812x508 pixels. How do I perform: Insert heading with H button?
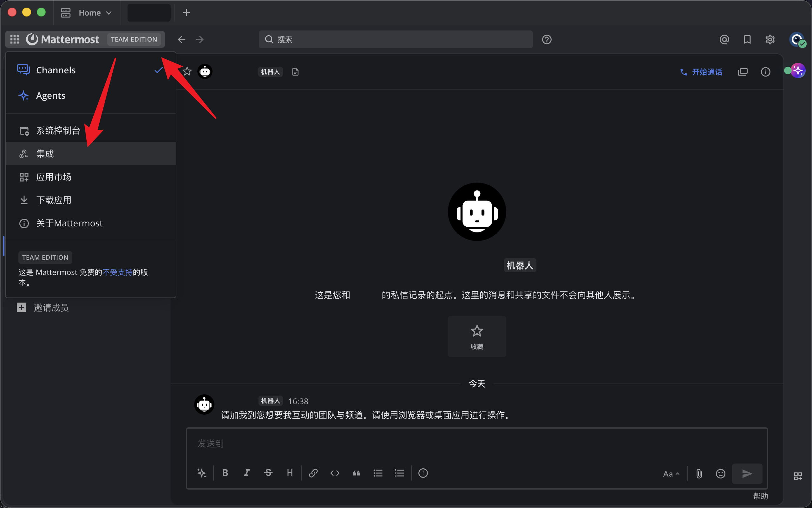(x=290, y=473)
